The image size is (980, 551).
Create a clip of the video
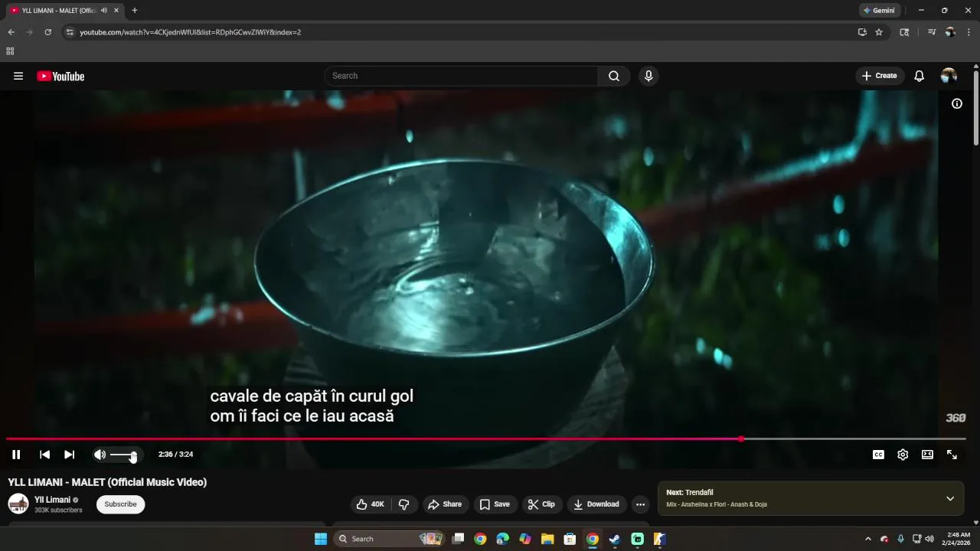pyautogui.click(x=541, y=504)
